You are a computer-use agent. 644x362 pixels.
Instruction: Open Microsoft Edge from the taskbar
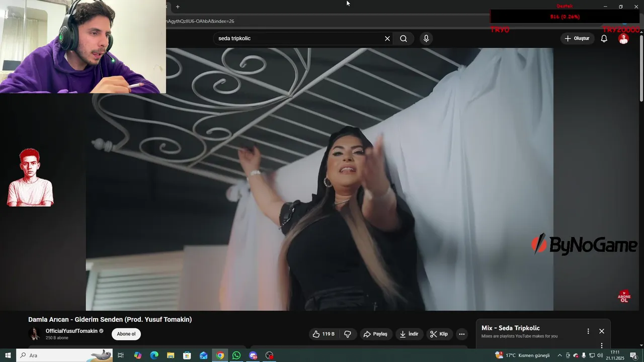pos(154,355)
